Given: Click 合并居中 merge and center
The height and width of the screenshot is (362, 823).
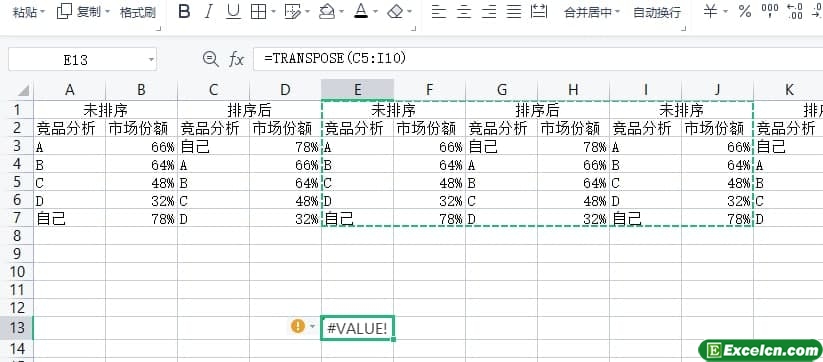Looking at the screenshot, I should 588,12.
